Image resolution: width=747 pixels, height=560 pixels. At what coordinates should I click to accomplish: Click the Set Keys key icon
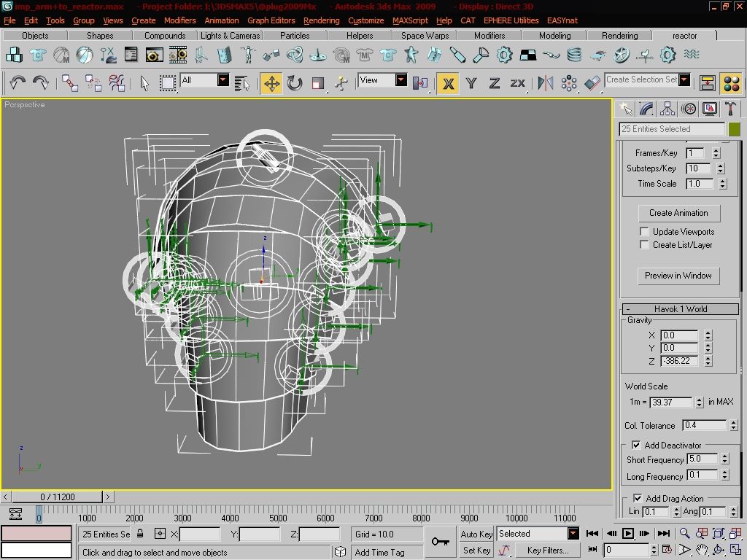coord(440,542)
